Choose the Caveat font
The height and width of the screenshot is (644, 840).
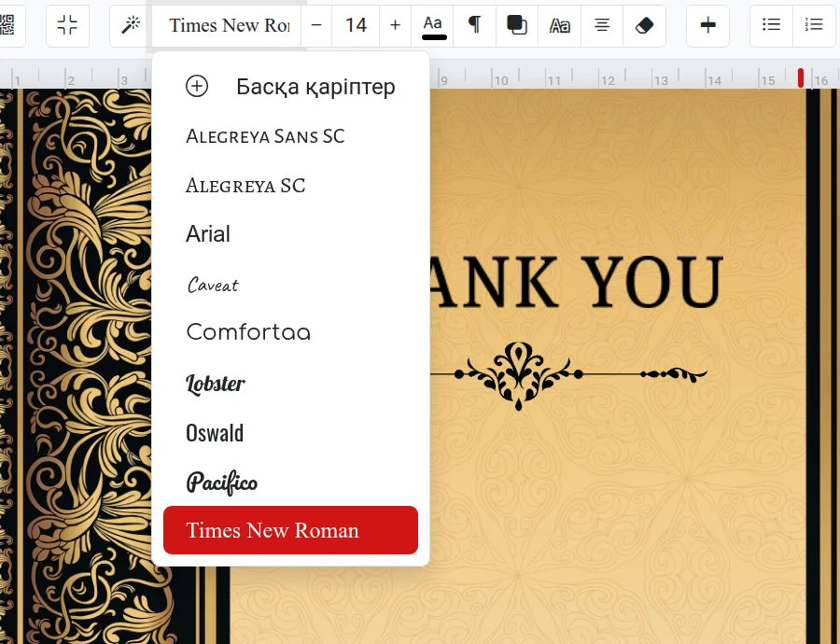[x=291, y=284]
